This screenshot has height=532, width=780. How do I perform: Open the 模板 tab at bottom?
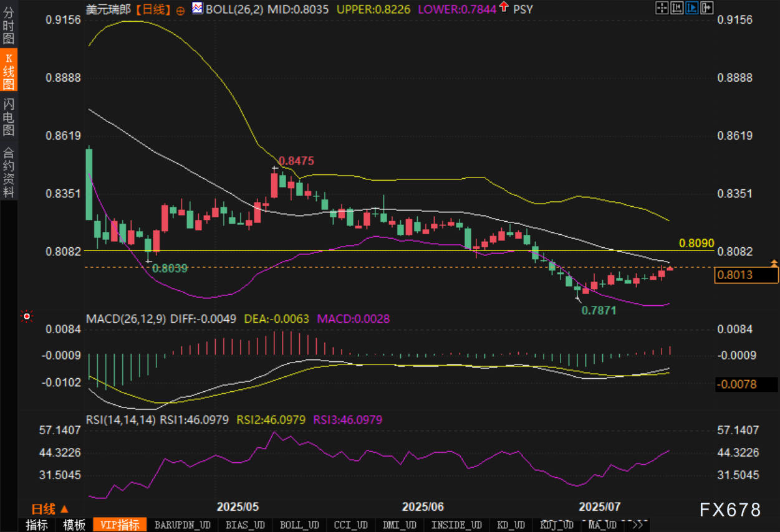point(74,525)
